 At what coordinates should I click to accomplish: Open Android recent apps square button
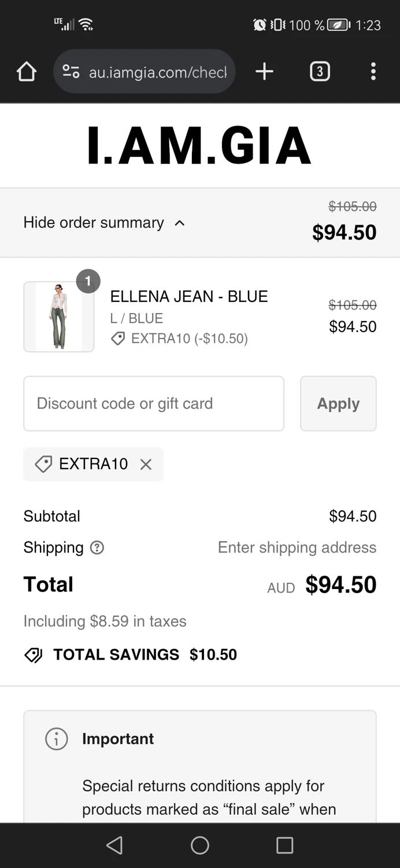point(284,845)
